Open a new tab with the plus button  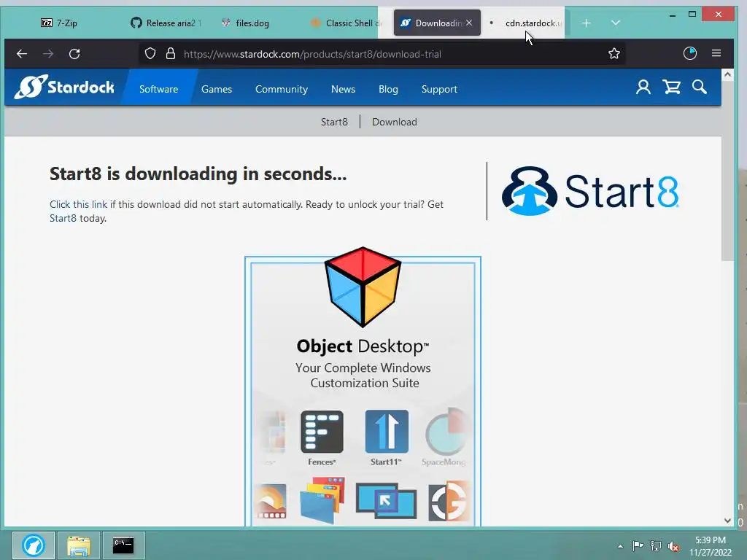click(x=587, y=23)
